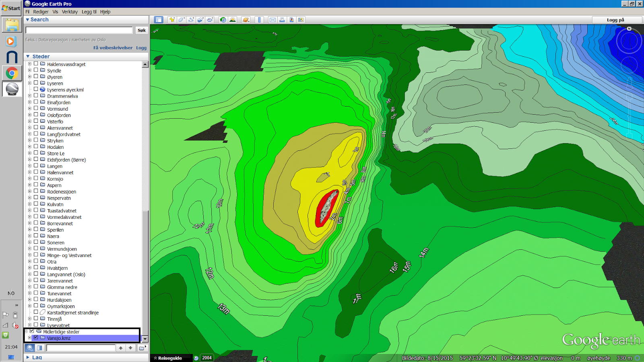Open the Legg til menu
644x362 pixels.
coord(89,12)
